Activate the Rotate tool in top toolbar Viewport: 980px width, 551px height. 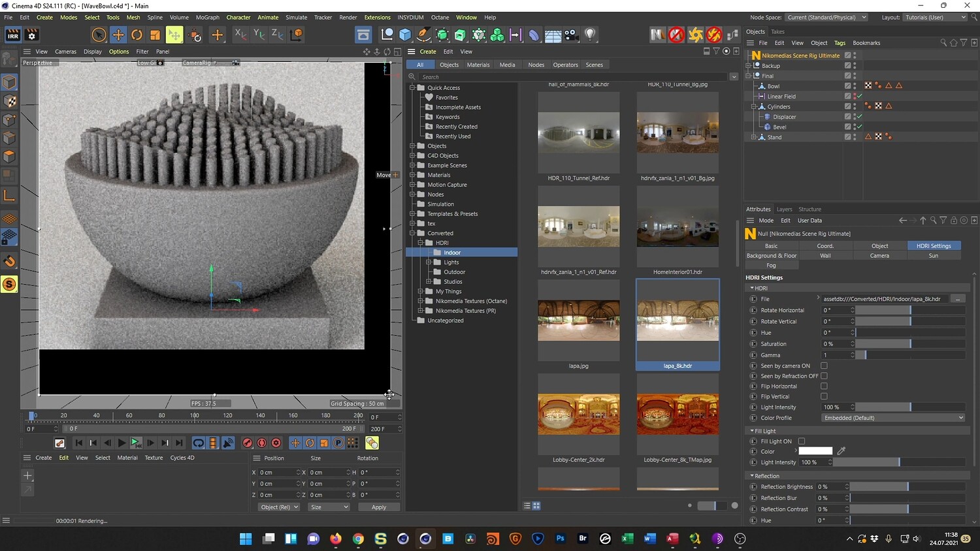click(137, 35)
